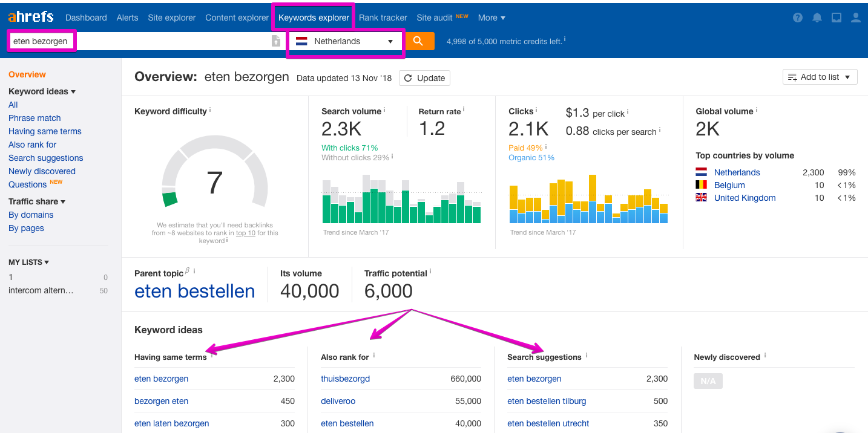Select Phrase match in the sidebar
Image resolution: width=868 pixels, height=433 pixels.
pos(35,118)
